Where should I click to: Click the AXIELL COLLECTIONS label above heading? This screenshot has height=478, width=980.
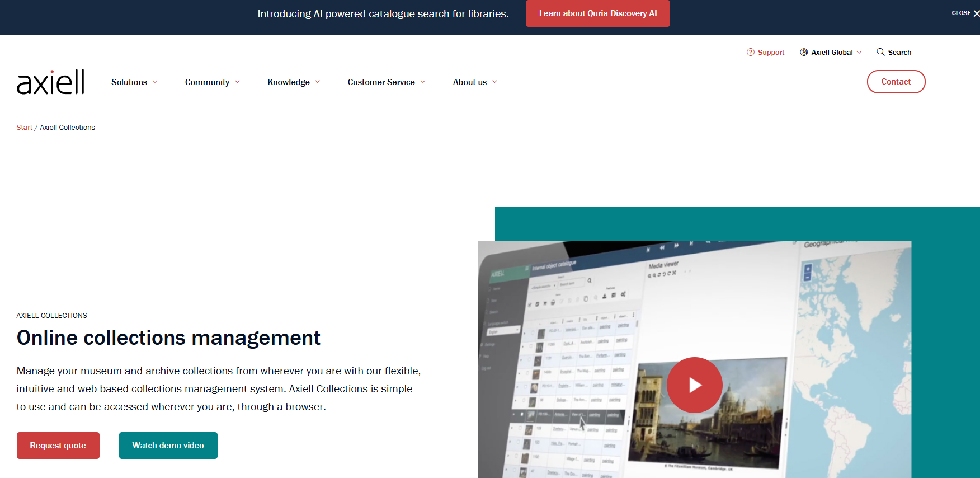tap(51, 316)
